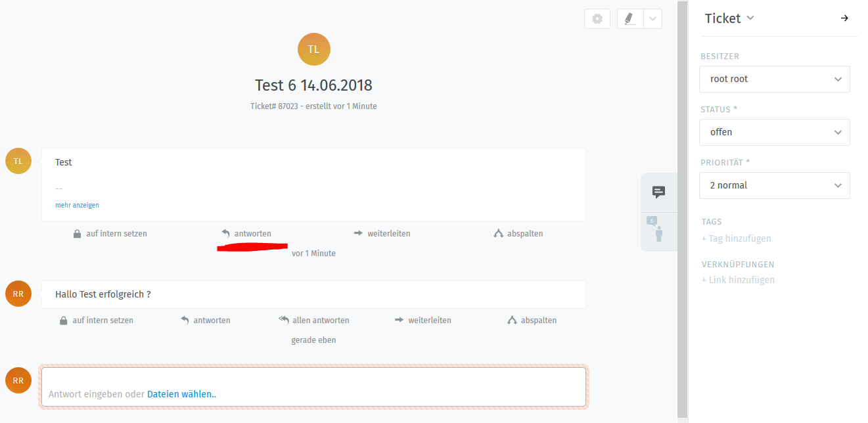
Task: Click the reply arrow icon on the first article
Action: tap(225, 233)
